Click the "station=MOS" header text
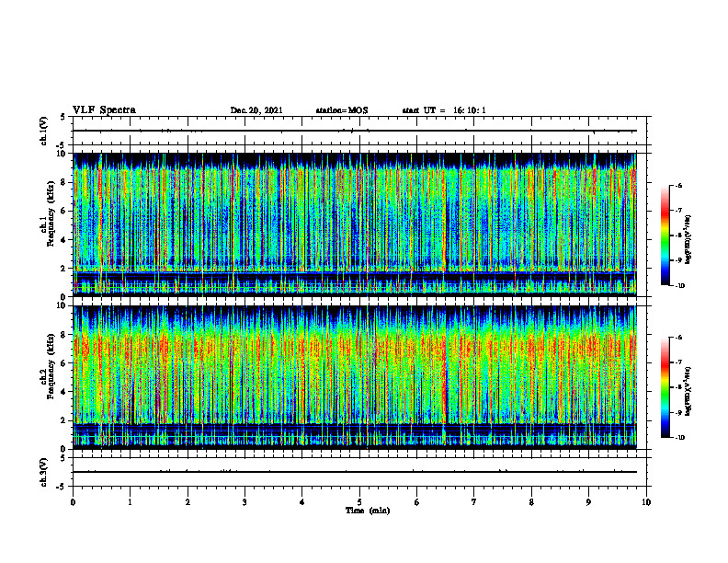The height and width of the screenshot is (563, 728). click(342, 110)
